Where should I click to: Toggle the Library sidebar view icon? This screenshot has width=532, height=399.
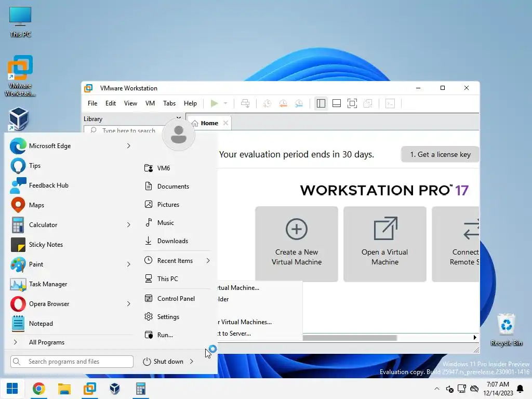(x=321, y=103)
